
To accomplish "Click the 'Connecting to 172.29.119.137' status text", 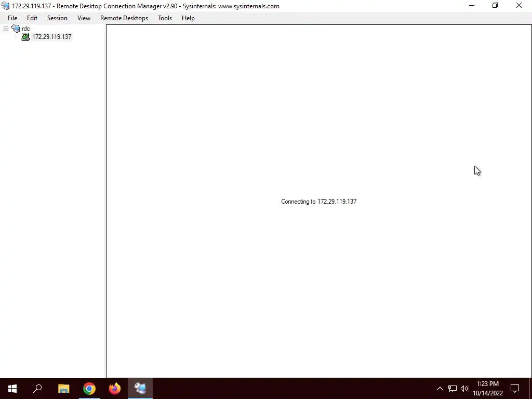I will click(x=318, y=202).
